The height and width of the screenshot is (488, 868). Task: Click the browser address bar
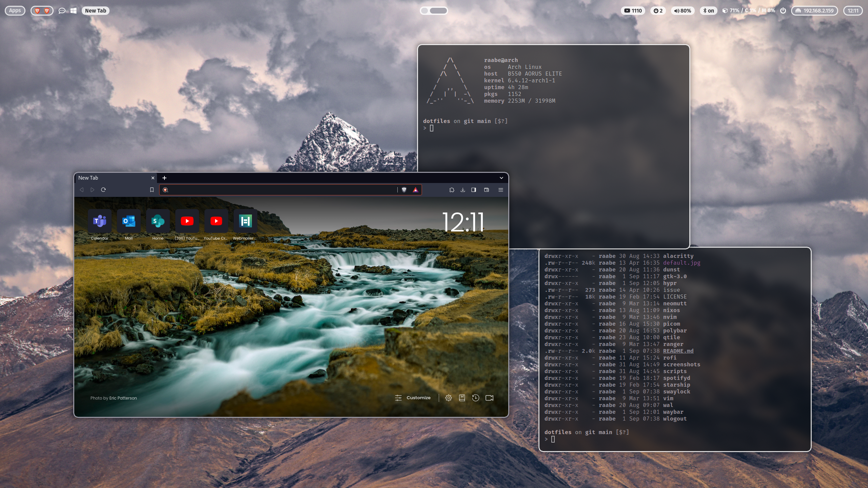tap(281, 190)
